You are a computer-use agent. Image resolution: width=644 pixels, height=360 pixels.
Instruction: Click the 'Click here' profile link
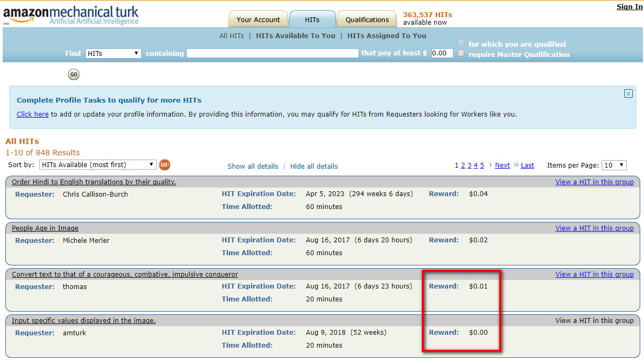pyautogui.click(x=33, y=114)
